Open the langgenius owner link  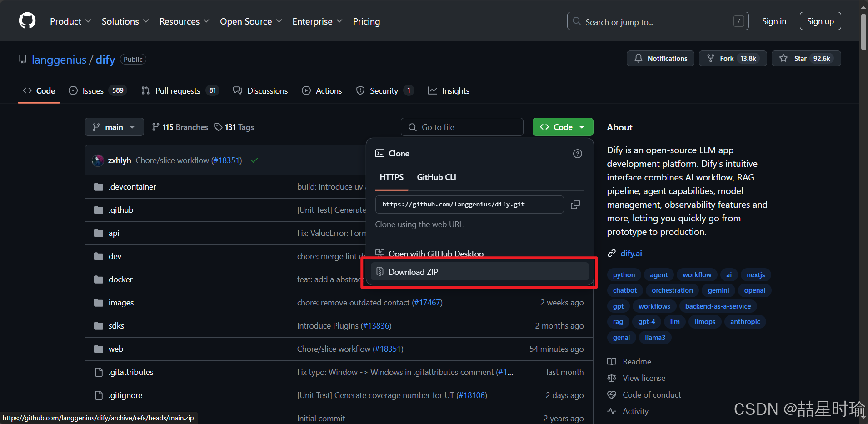[59, 60]
